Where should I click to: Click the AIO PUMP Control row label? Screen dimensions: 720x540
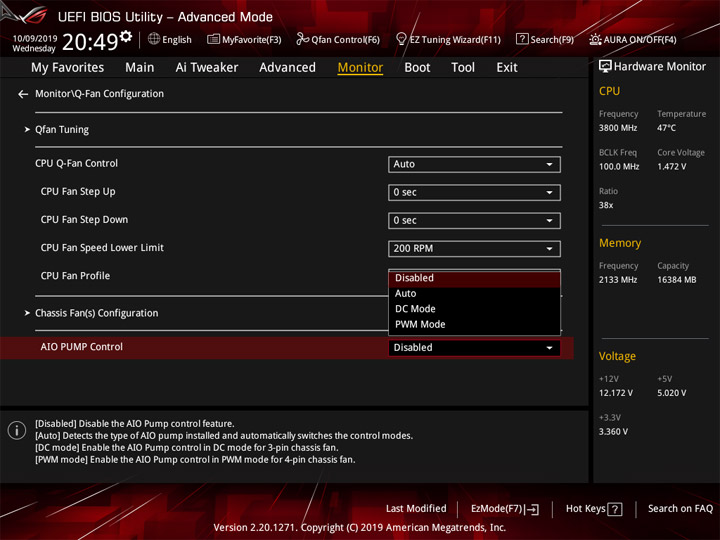(81, 347)
